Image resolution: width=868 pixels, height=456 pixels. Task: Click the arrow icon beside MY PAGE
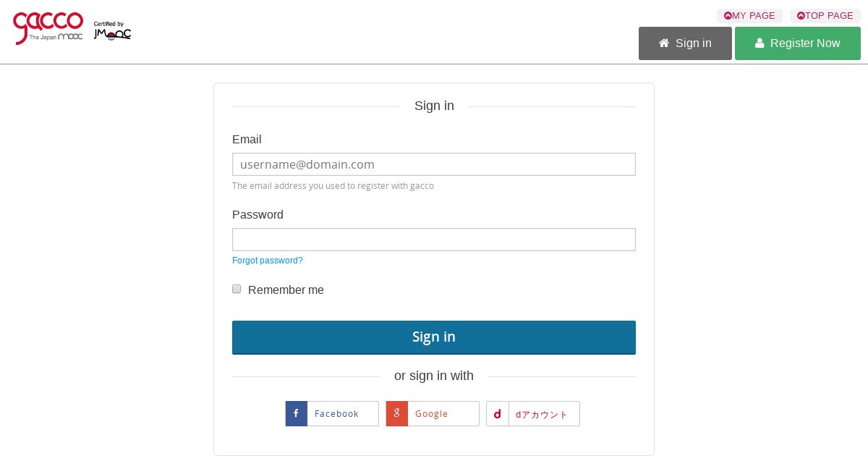coord(728,16)
